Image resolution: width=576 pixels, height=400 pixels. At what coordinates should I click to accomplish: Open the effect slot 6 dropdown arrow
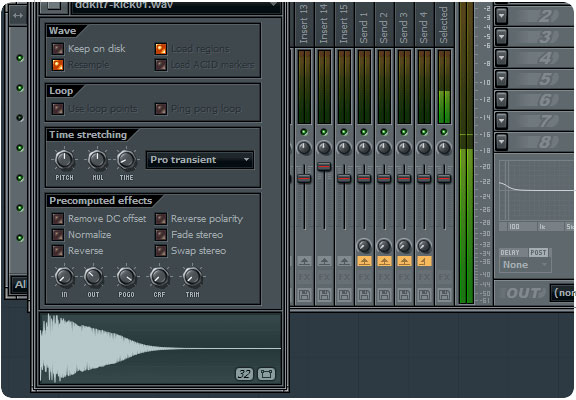pos(501,100)
